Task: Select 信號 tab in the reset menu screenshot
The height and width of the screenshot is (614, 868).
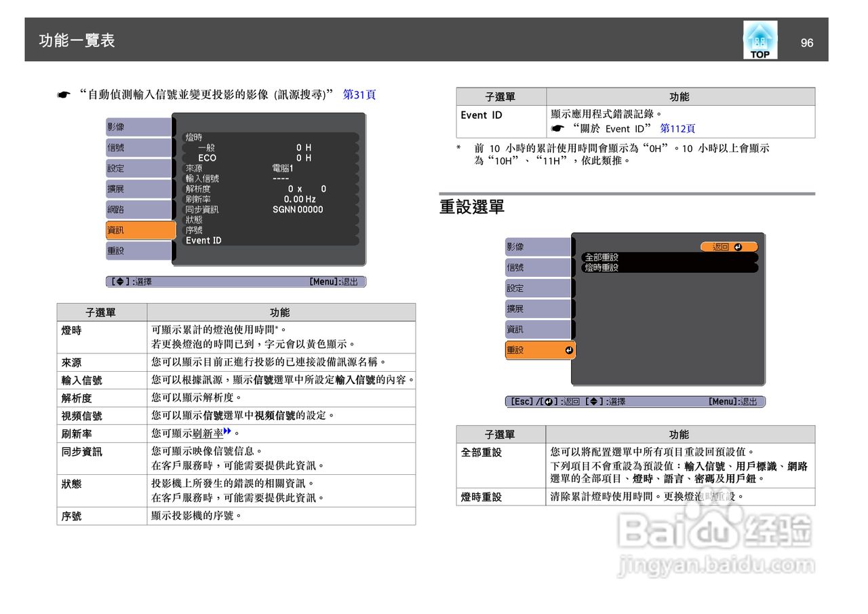Action: tap(539, 267)
